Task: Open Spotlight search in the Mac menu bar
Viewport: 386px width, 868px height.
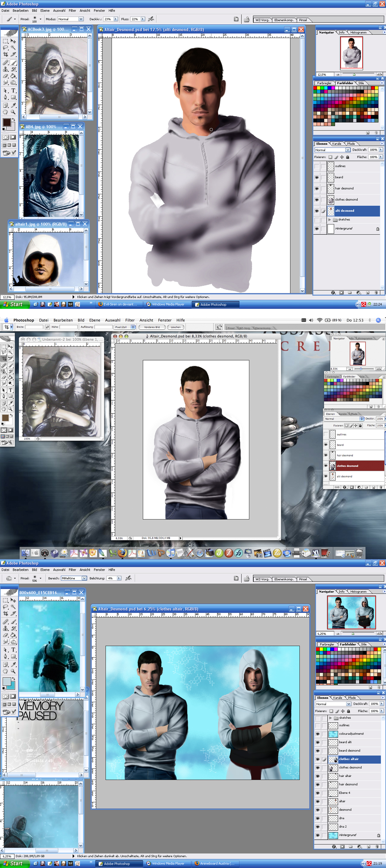Action: click(x=378, y=320)
